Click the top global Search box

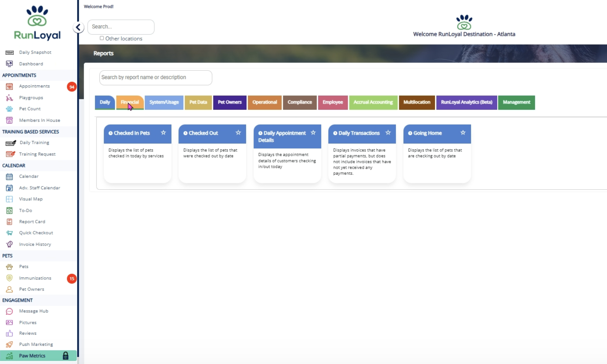click(121, 27)
